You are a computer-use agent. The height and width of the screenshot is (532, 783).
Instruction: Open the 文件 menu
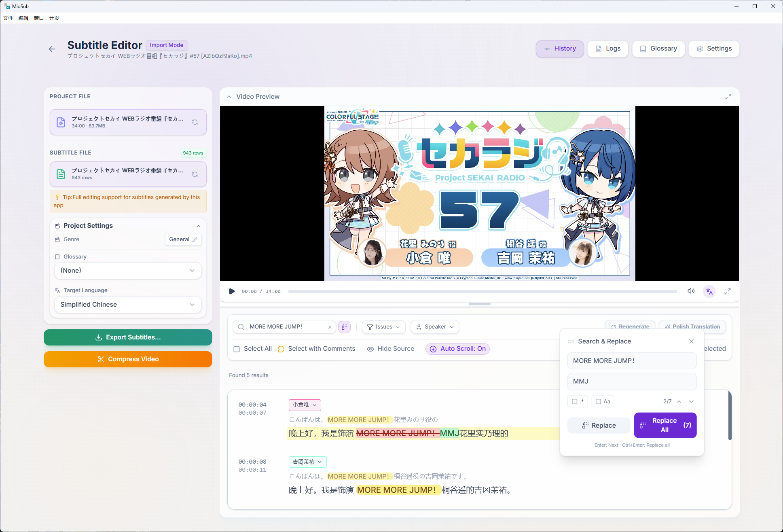[x=7, y=18]
